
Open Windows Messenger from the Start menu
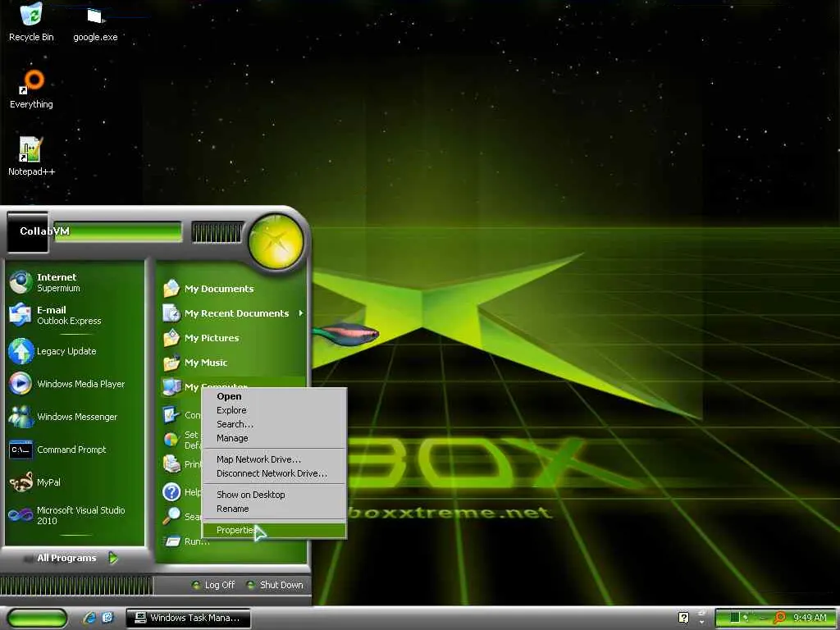pyautogui.click(x=75, y=417)
